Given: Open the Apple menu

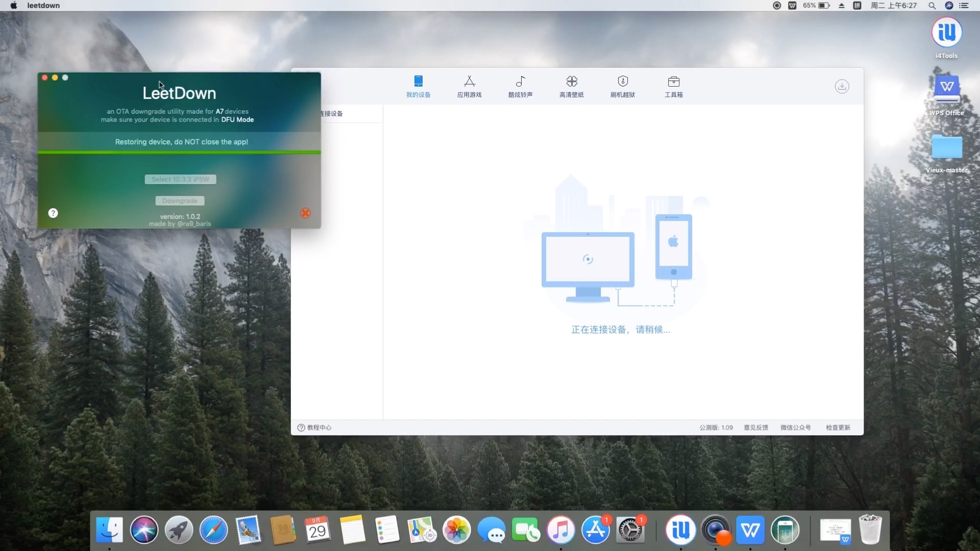Looking at the screenshot, I should (14, 6).
